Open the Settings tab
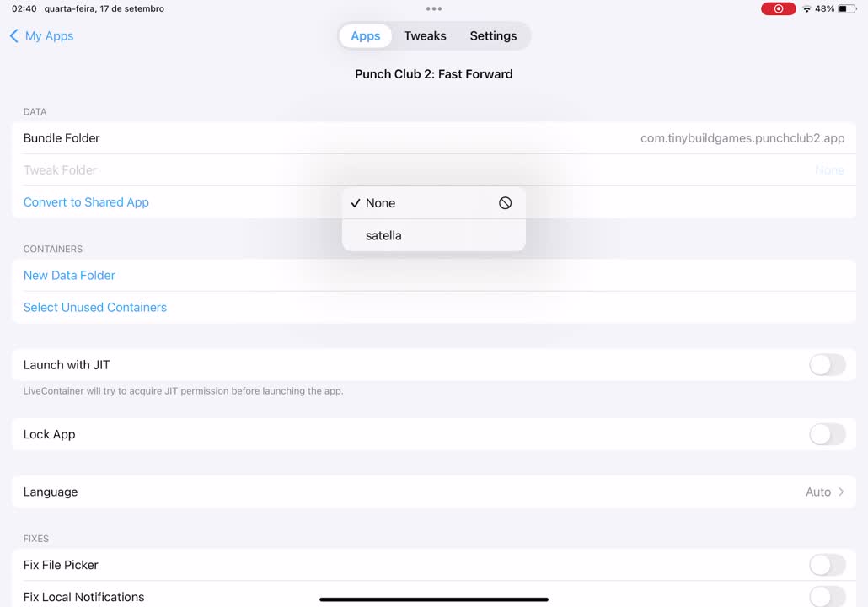This screenshot has width=868, height=607. click(493, 36)
